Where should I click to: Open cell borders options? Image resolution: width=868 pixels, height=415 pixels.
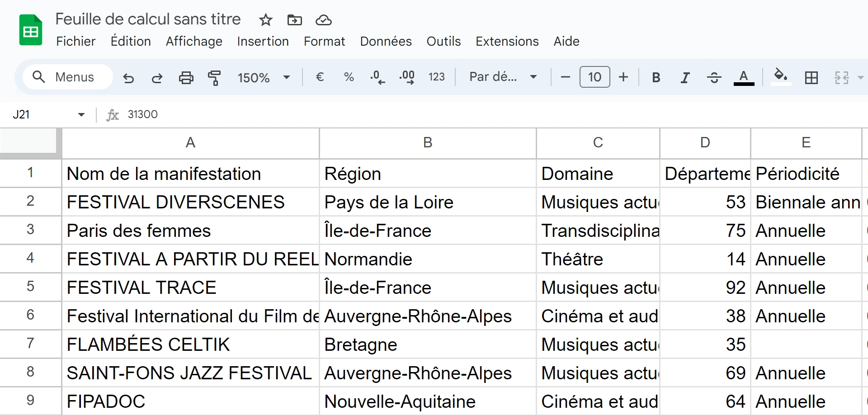point(811,77)
